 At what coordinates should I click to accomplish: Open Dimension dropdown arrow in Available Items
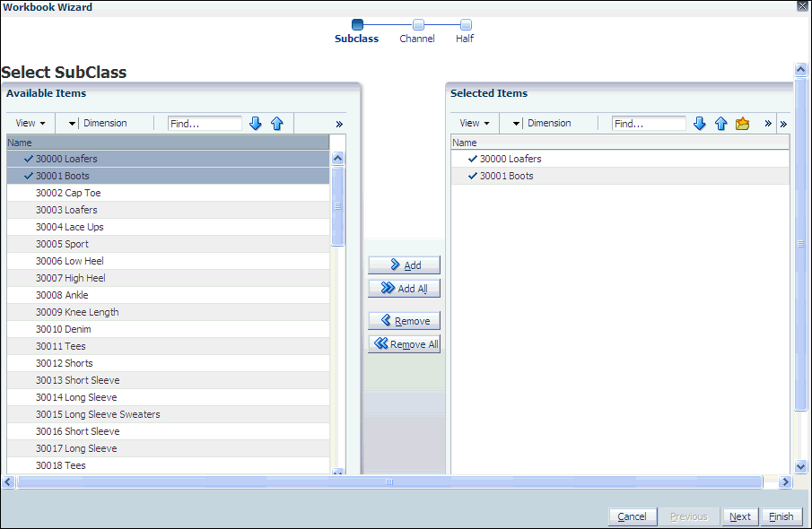tap(72, 123)
